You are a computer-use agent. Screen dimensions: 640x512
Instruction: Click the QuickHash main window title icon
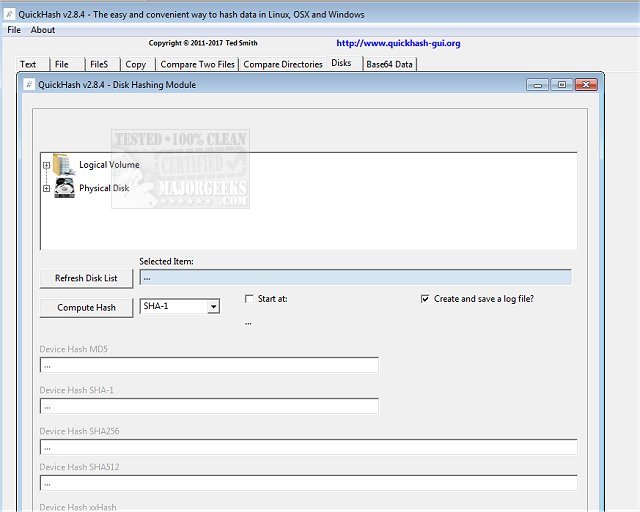tap(9, 14)
